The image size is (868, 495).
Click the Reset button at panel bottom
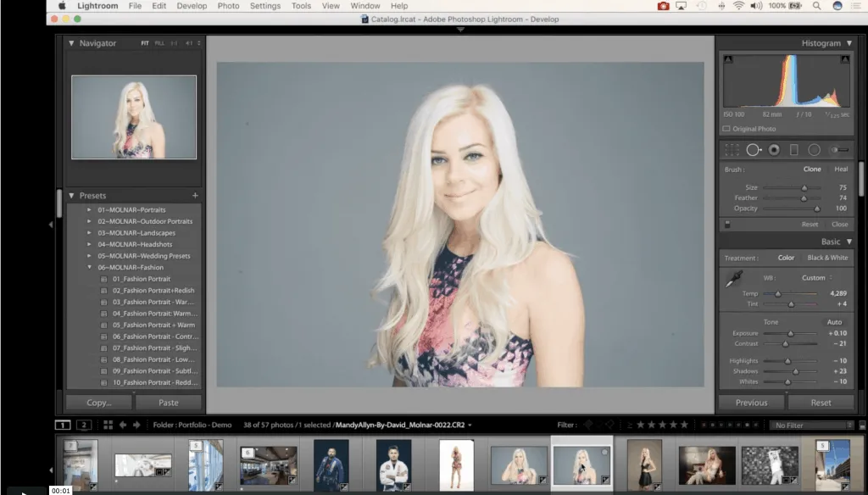click(821, 403)
